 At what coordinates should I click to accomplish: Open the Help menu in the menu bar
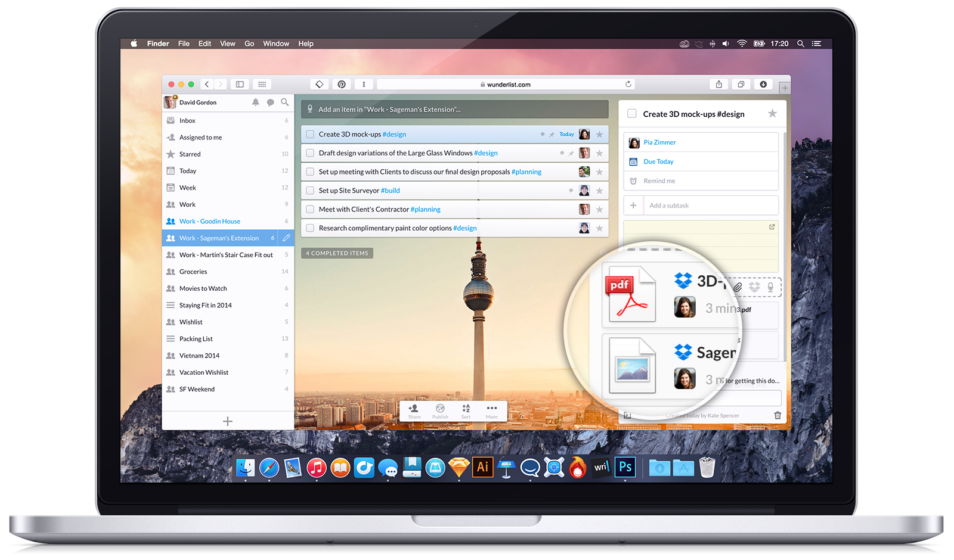(x=306, y=43)
